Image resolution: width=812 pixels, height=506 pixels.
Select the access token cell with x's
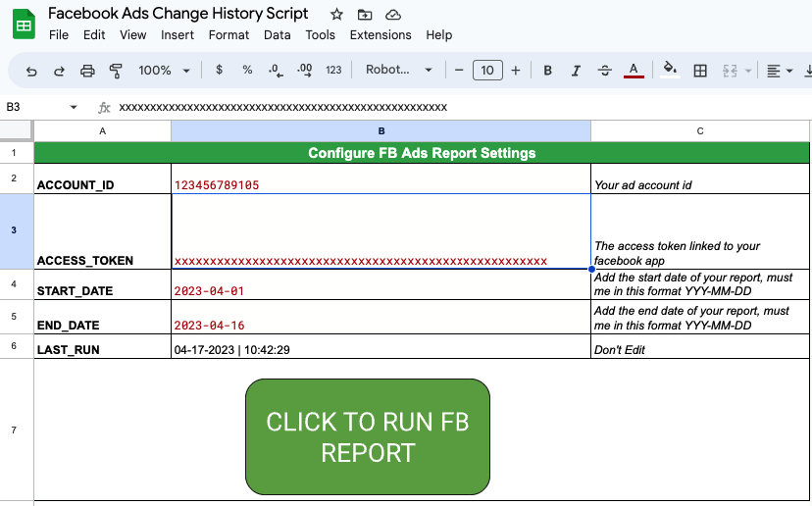pos(381,231)
